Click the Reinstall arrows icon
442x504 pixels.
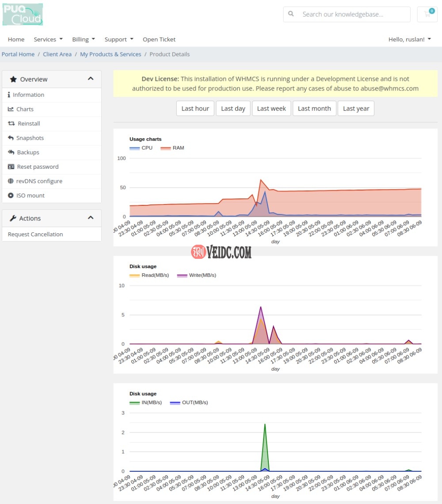(11, 124)
